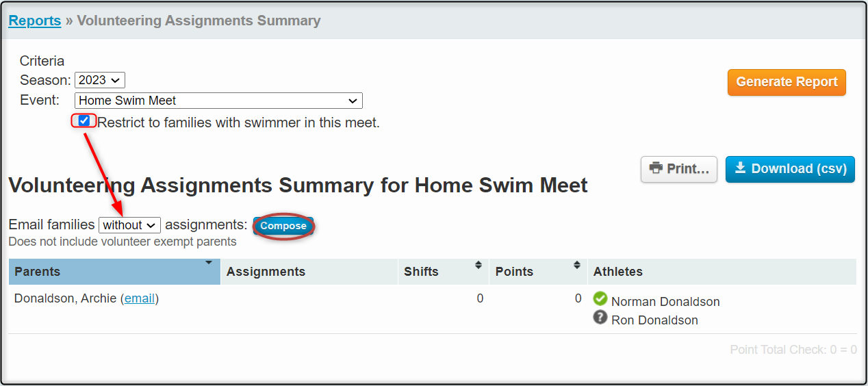Viewport: 868px width, 386px height.
Task: Open the Season 2023 dropdown
Action: 100,80
